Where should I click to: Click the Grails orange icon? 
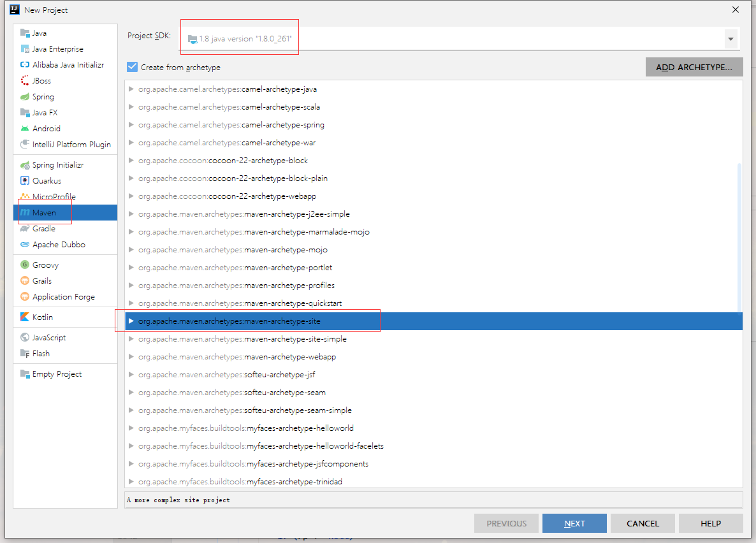[x=25, y=280]
